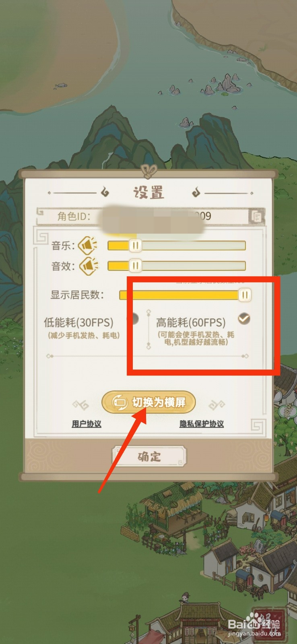297x644 pixels.
Task: Click the 显示居民数 slider handle
Action: coord(245,295)
